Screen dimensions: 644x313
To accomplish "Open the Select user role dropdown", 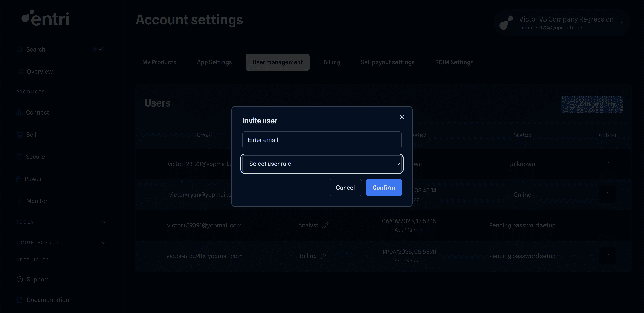I will (322, 164).
